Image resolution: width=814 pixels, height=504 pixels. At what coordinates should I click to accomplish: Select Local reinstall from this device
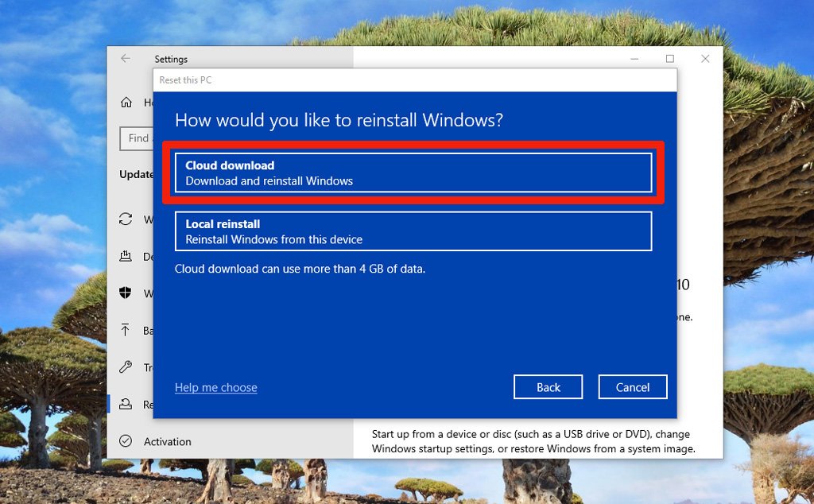coord(413,231)
